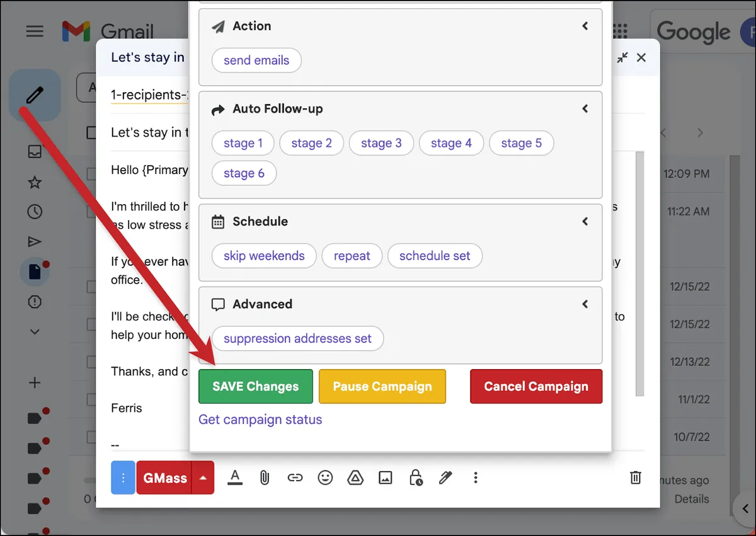Open Starred mail via the star icon
756x536 pixels.
click(x=35, y=183)
